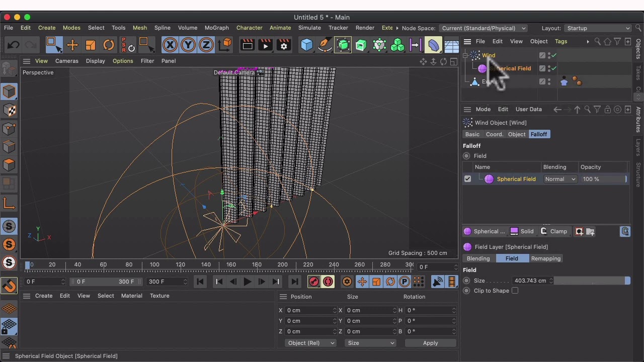This screenshot has width=644, height=362.
Task: Render to Picture Viewer
Action: (x=265, y=45)
